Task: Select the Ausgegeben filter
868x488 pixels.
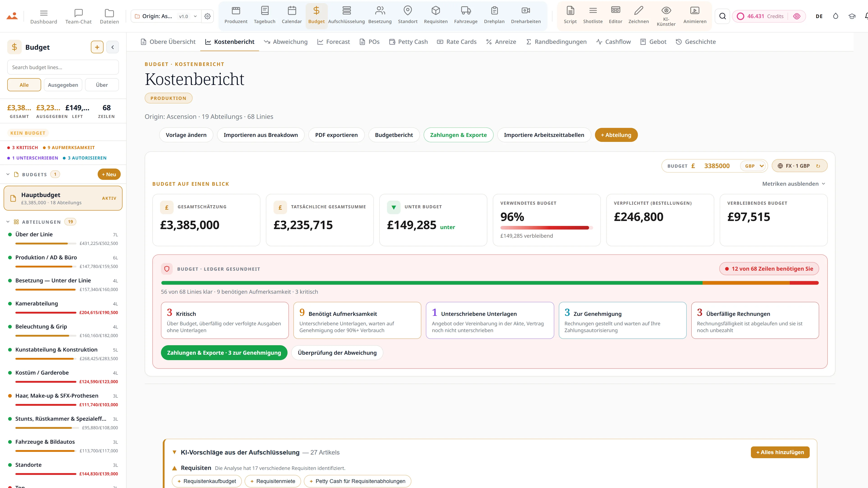Action: pos(63,85)
